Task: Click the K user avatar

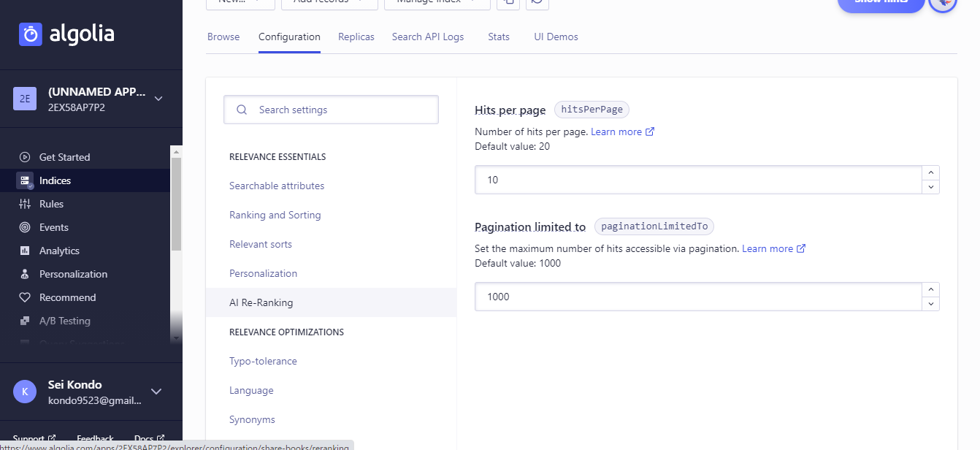Action: (25, 392)
